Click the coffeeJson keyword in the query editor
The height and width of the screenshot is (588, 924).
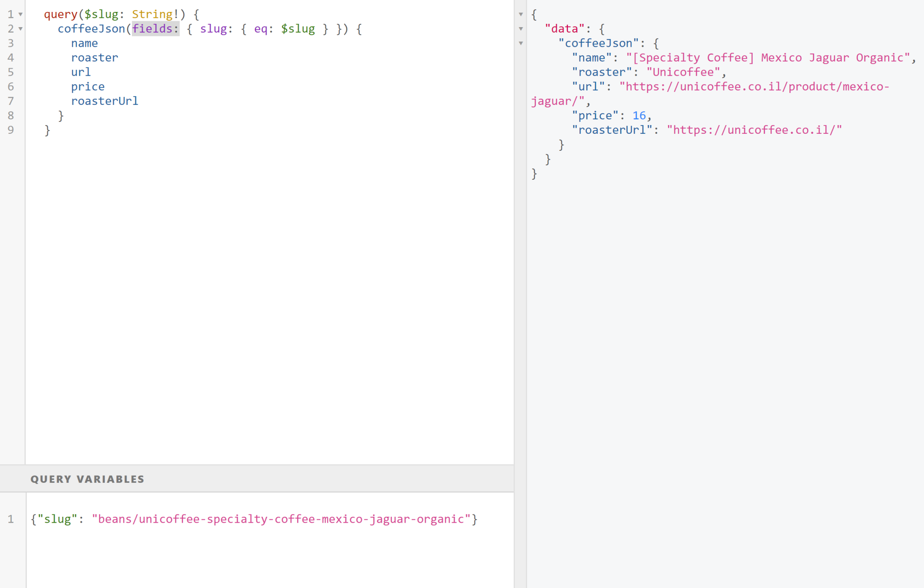(x=91, y=29)
